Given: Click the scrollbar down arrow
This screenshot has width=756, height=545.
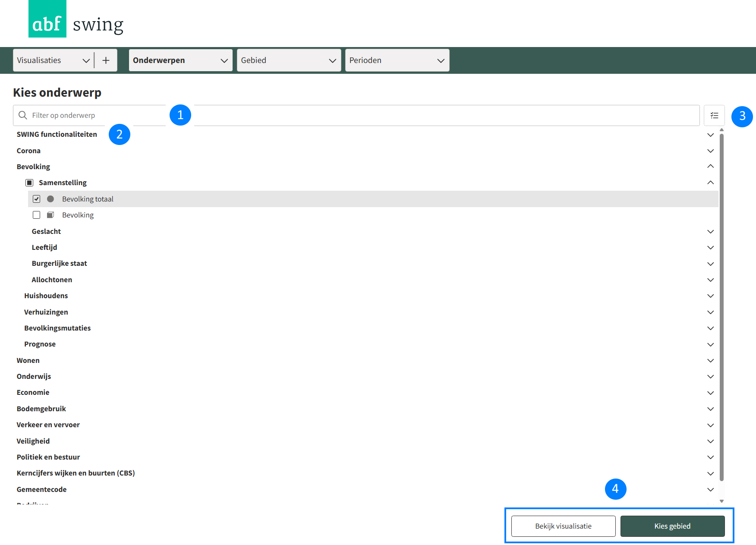Looking at the screenshot, I should [721, 501].
